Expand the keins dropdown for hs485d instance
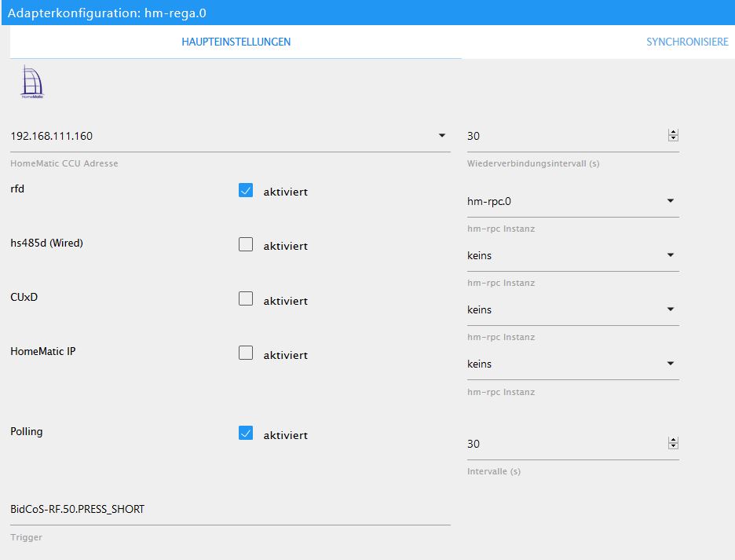The width and height of the screenshot is (735, 560). click(671, 254)
